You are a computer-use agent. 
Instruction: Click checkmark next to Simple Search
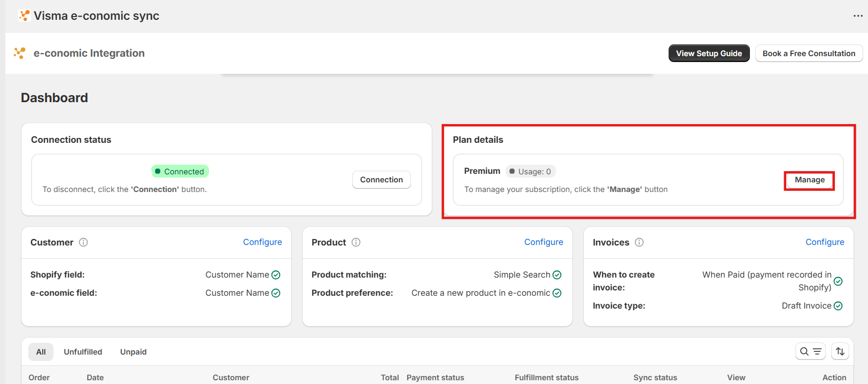tap(557, 275)
